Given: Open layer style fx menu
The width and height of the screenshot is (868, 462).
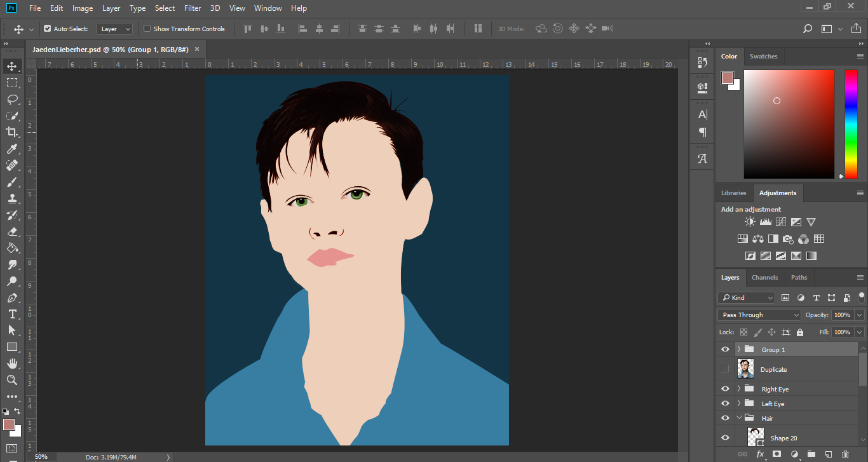Looking at the screenshot, I should point(759,454).
